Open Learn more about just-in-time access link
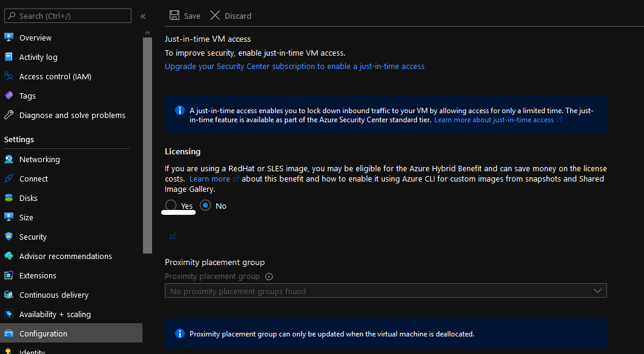Viewport: 644px width, 354px height. [x=498, y=120]
